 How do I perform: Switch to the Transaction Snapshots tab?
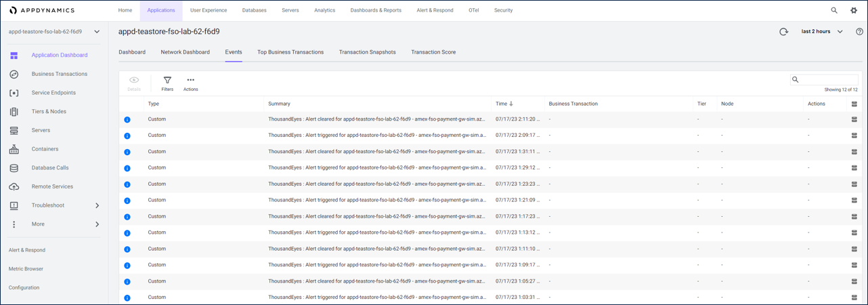pos(367,52)
